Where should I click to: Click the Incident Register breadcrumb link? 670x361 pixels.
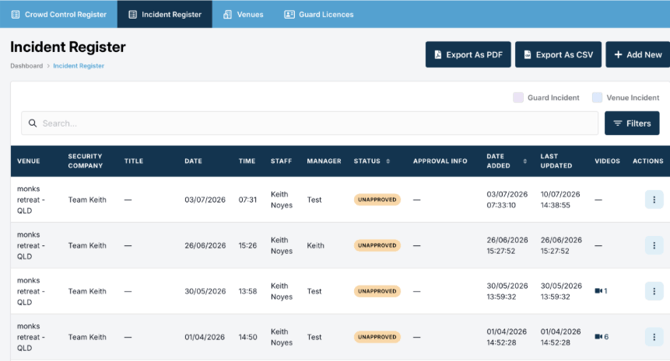coord(79,66)
